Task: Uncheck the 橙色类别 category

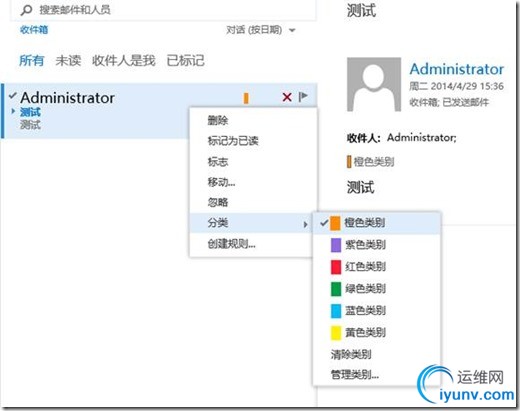Action: tap(377, 223)
